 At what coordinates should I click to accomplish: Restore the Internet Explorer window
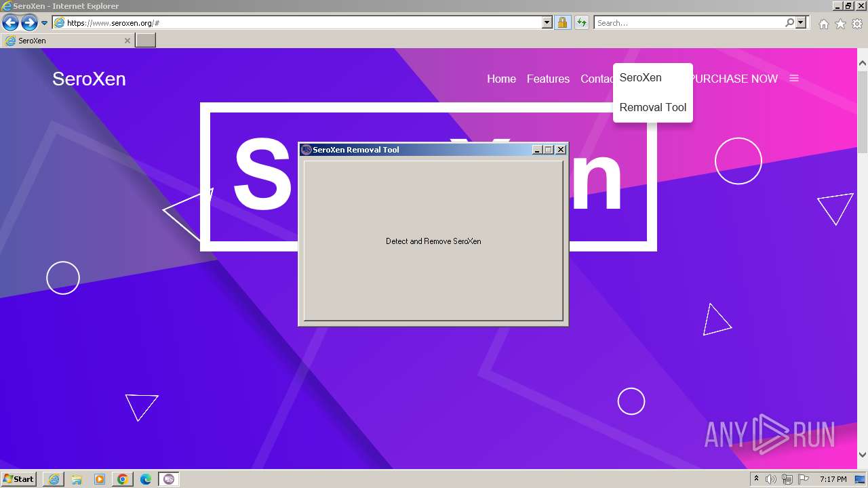tap(848, 6)
